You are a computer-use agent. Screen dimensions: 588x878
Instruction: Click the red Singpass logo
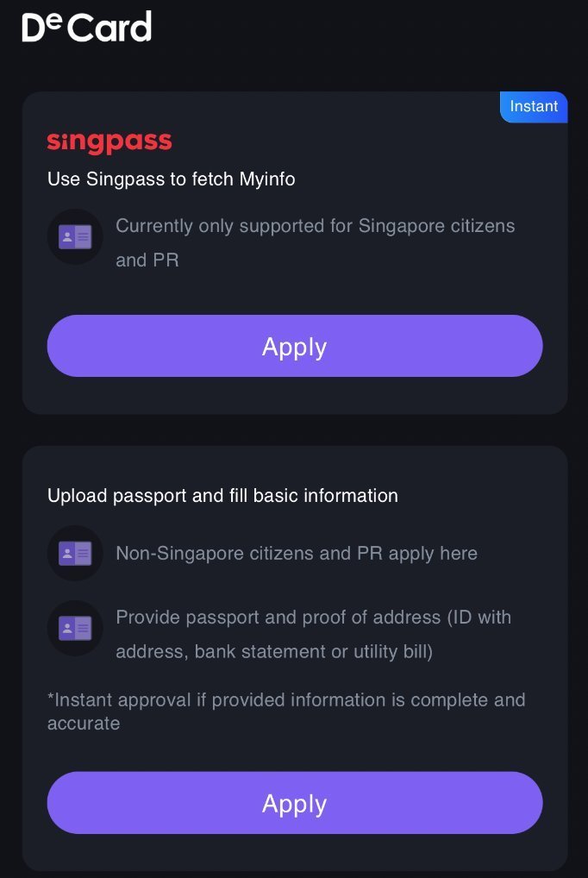coord(109,142)
